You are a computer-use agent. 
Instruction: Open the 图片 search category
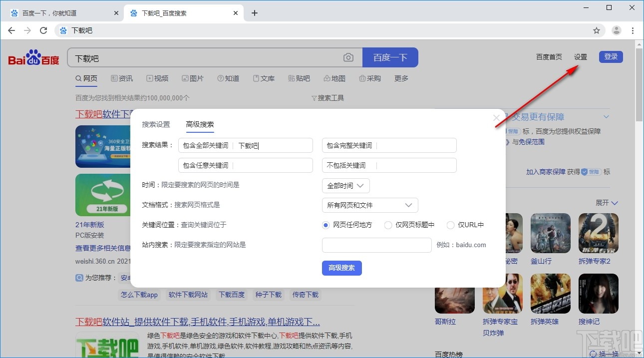tap(193, 78)
